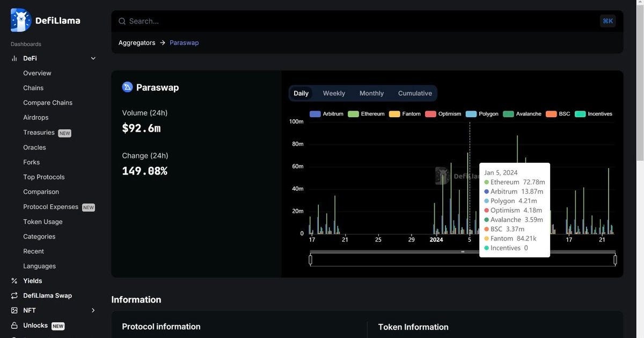Click the 149.08% change value
This screenshot has height=338, width=644.
click(144, 171)
